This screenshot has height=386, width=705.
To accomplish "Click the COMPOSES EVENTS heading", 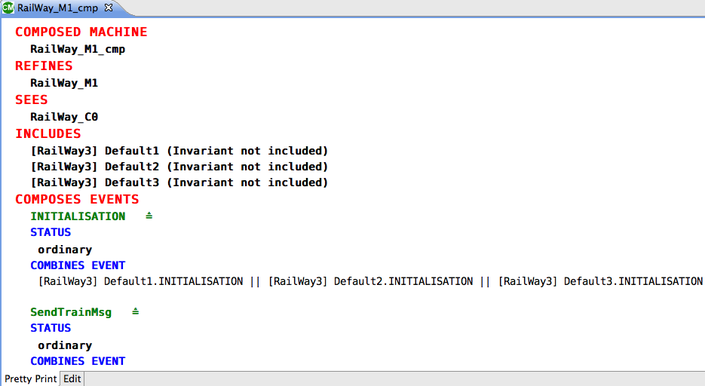I will coord(77,200).
